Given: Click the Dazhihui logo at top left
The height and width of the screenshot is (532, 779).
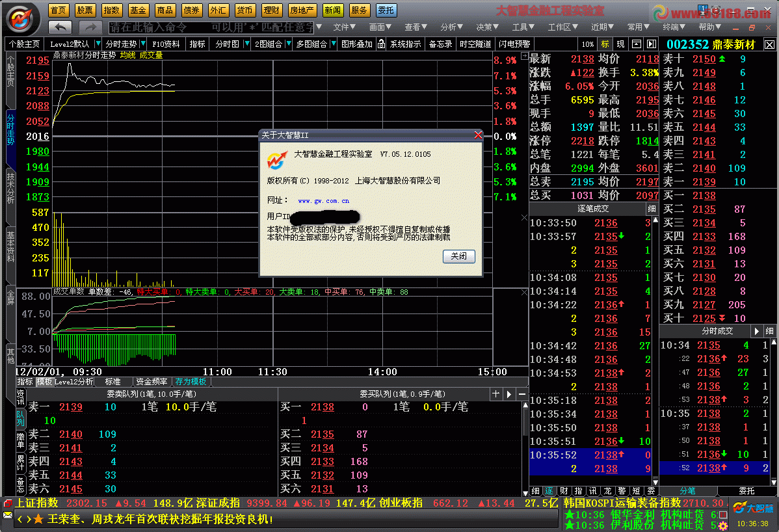Looking at the screenshot, I should click(x=20, y=19).
